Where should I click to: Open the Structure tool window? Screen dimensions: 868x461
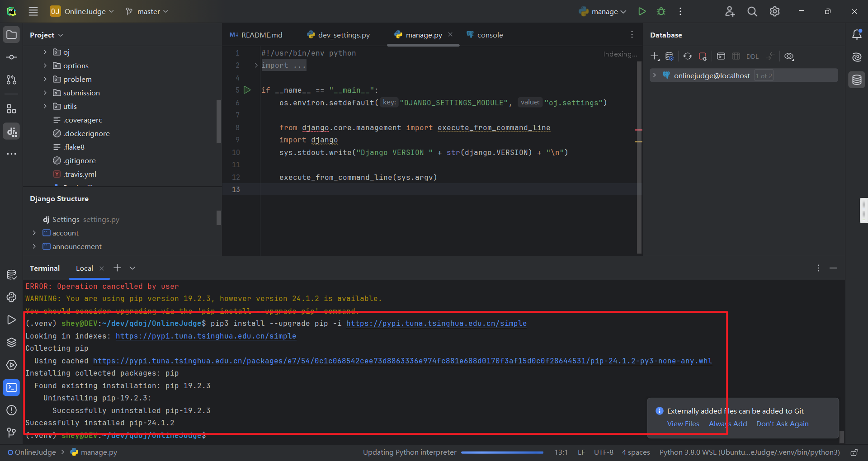tap(12, 109)
